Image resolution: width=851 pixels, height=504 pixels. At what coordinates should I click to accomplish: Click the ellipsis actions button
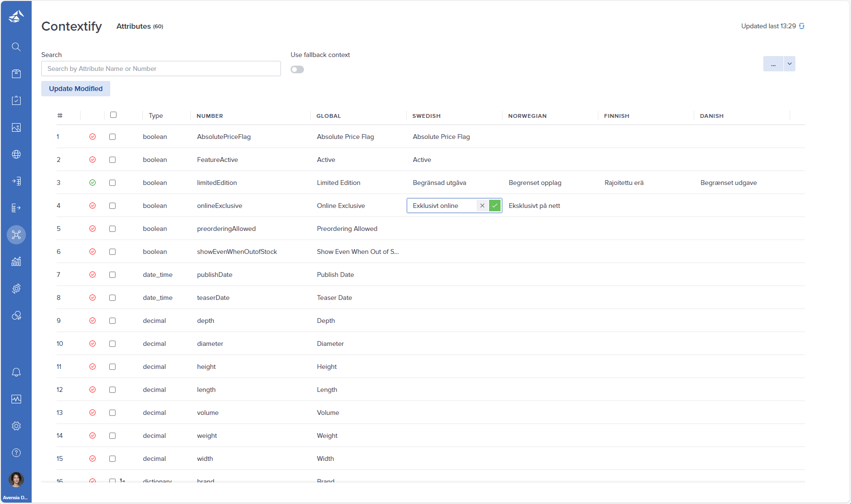[773, 64]
